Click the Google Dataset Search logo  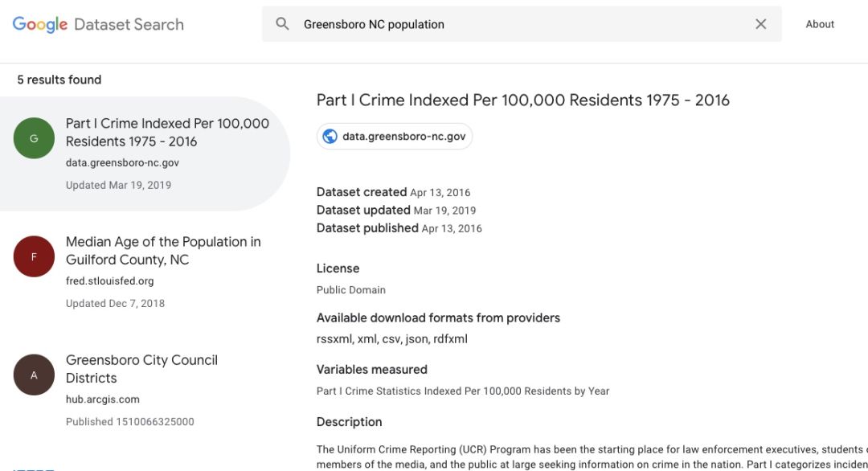pos(98,24)
